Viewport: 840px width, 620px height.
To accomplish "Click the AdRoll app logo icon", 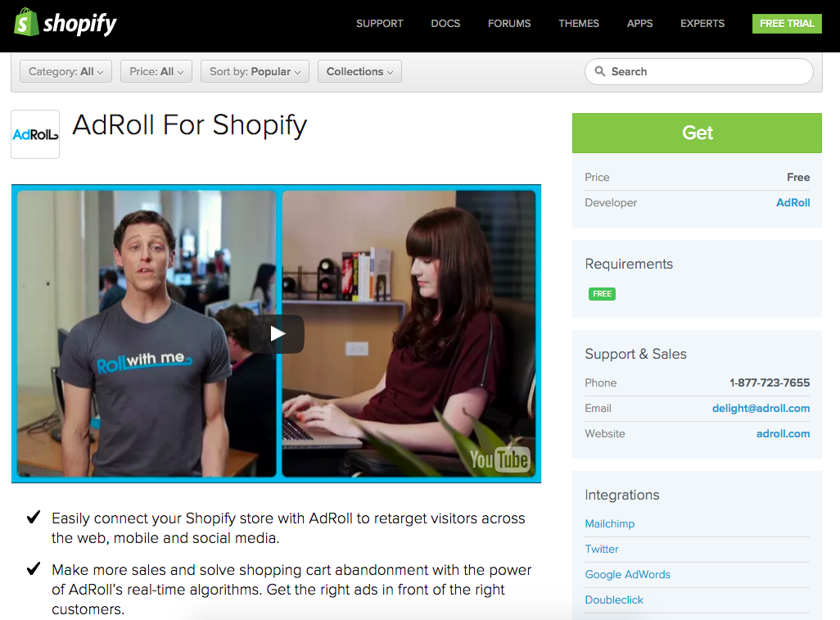I will tap(35, 134).
